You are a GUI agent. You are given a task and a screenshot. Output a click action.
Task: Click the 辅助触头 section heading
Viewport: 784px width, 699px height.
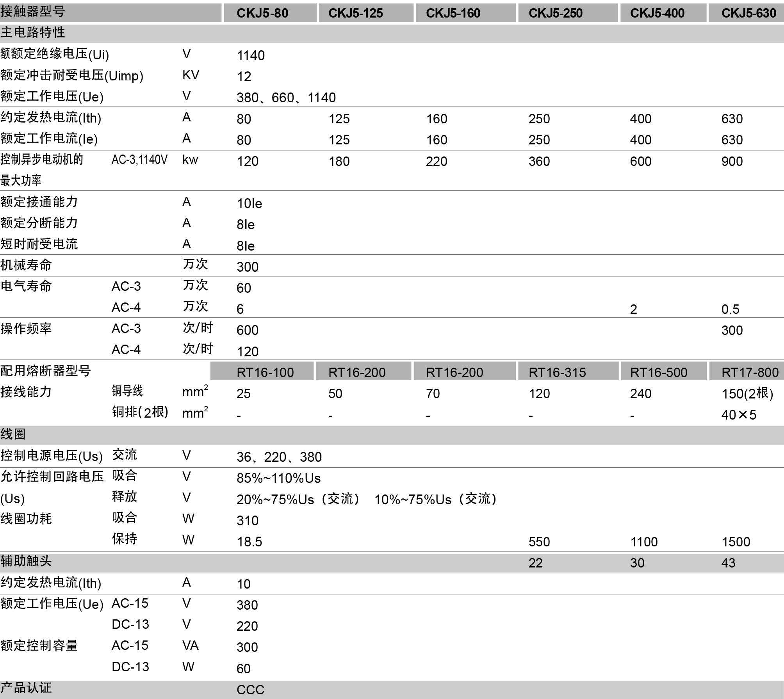point(26,561)
